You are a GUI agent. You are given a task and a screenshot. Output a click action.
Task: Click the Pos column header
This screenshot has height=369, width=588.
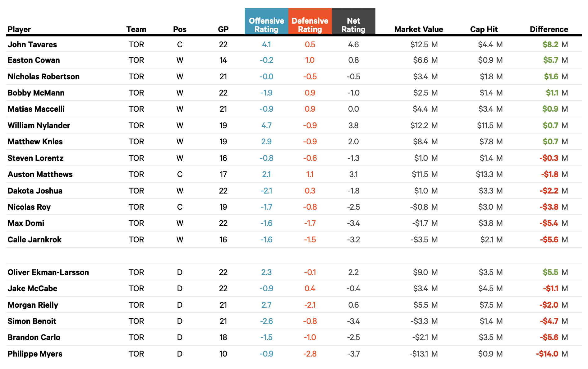tap(180, 29)
